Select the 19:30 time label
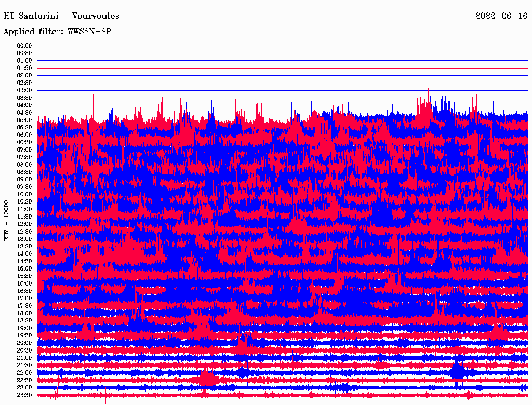Viewport: 532px width, 405px height. click(24, 335)
